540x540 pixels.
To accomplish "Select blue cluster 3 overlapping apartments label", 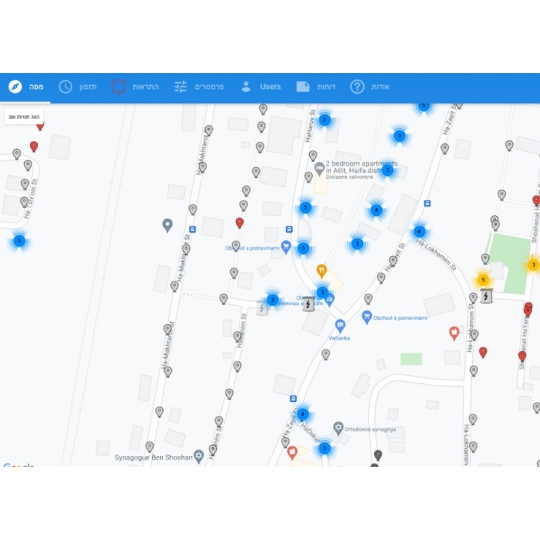I will pyautogui.click(x=387, y=170).
